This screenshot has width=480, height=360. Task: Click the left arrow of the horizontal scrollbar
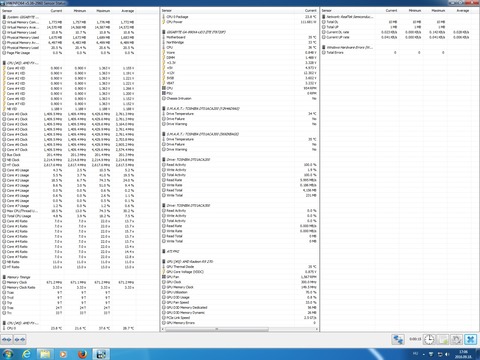163,329
